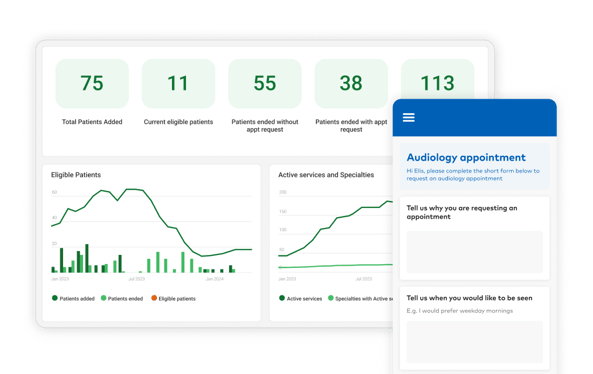593x374 pixels.
Task: Toggle the Specialties with Active legend dot
Action: click(x=331, y=298)
